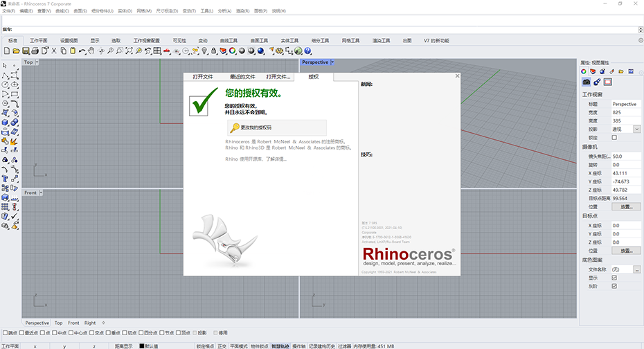The width and height of the screenshot is (644, 349).
Task: Expand the command history scroll arrows
Action: tap(641, 30)
